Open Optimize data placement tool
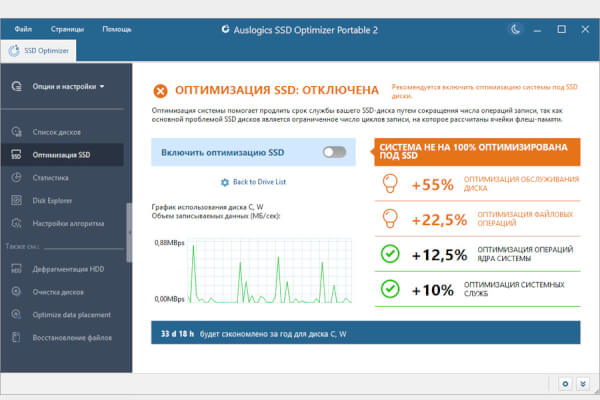This screenshot has width=600, height=400. click(72, 315)
